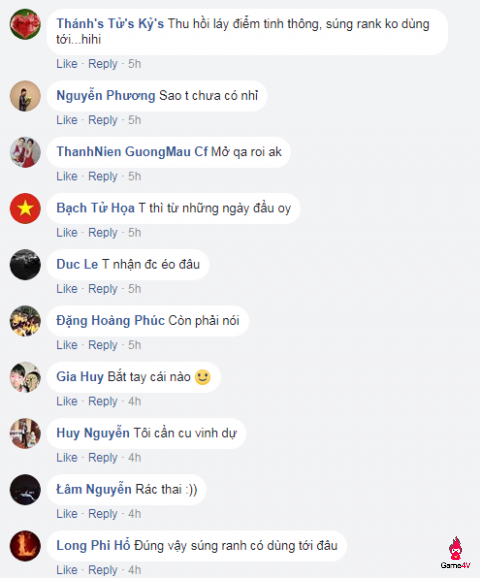Click 5h timestamp on Bạch Tử Họa's comment

click(x=135, y=233)
